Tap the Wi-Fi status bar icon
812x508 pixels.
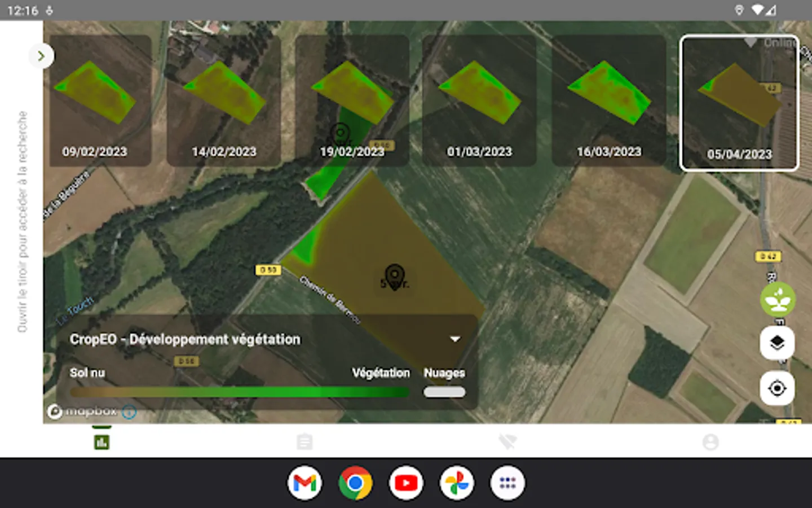coord(758,10)
